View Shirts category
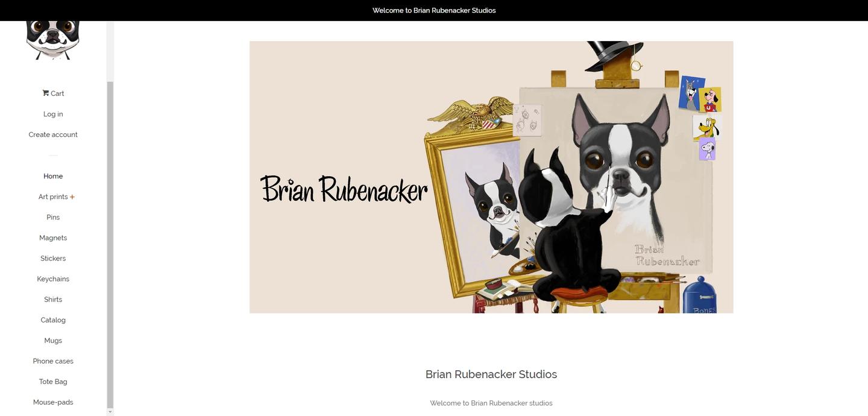Image resolution: width=868 pixels, height=416 pixels. 53,299
